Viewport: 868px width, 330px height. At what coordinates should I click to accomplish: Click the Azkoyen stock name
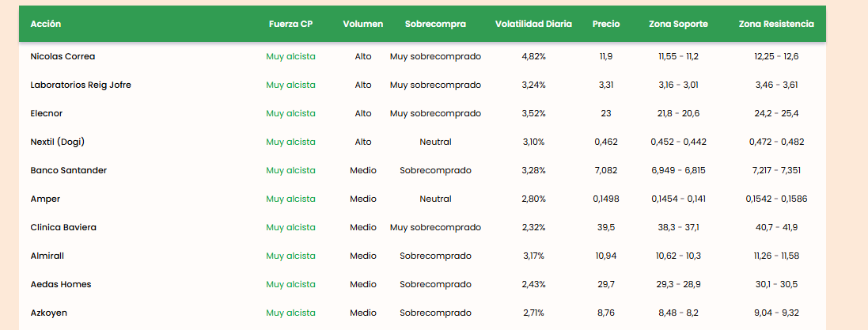click(48, 313)
